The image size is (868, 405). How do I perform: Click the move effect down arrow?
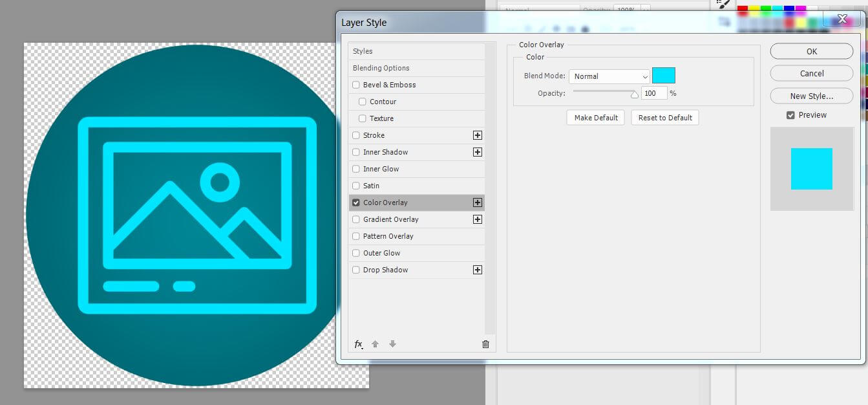point(392,344)
